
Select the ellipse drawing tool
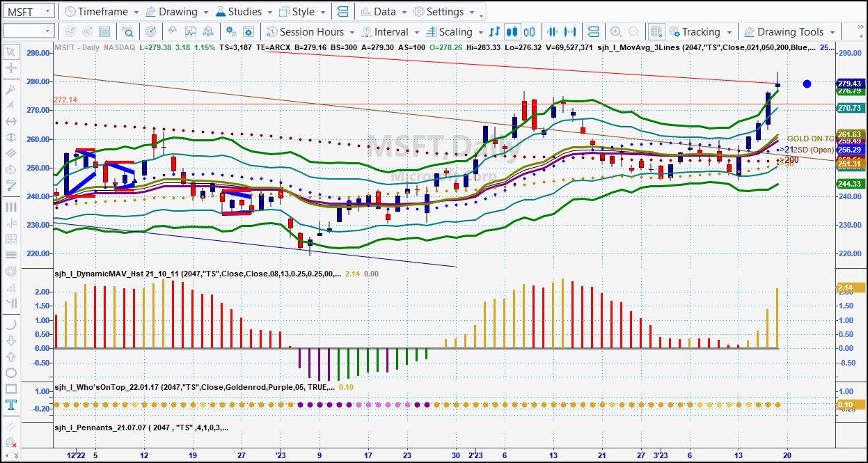click(x=11, y=372)
